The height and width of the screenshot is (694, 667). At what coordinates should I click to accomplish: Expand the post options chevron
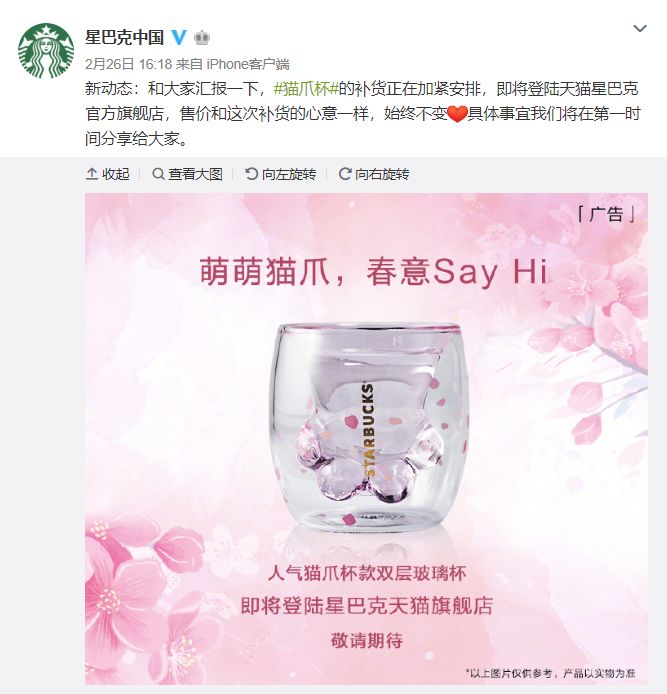[640, 29]
